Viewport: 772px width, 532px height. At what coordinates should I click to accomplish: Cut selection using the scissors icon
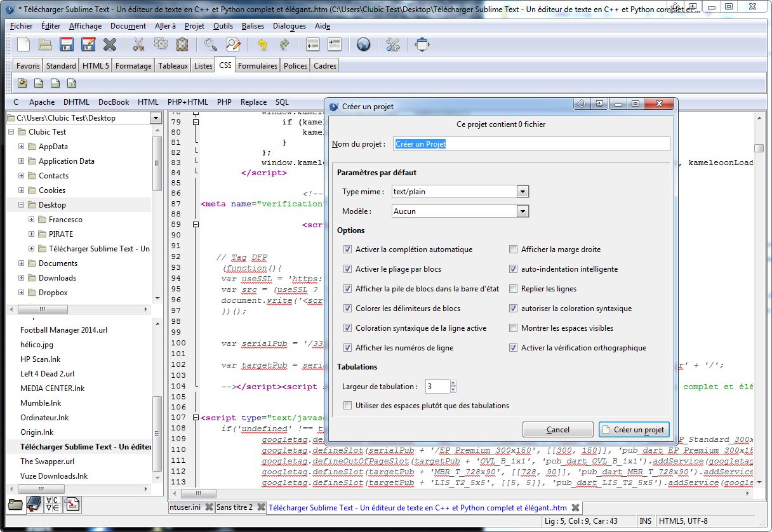(138, 44)
